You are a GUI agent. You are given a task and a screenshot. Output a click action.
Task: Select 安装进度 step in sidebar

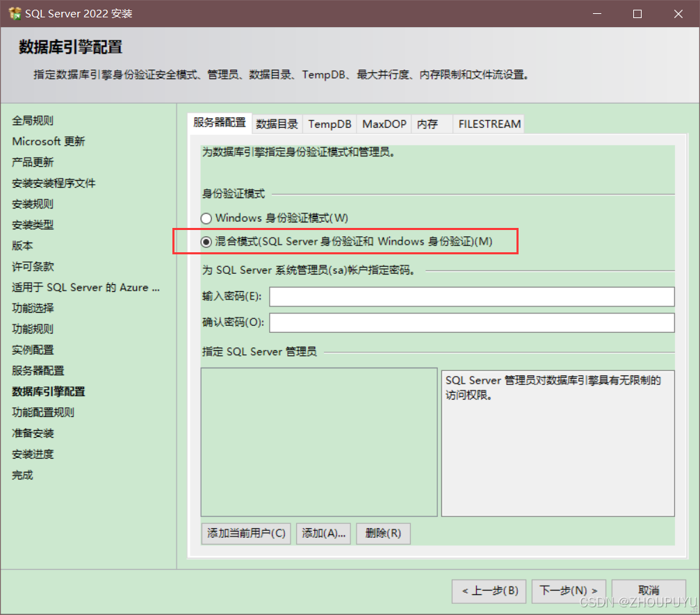[33, 454]
